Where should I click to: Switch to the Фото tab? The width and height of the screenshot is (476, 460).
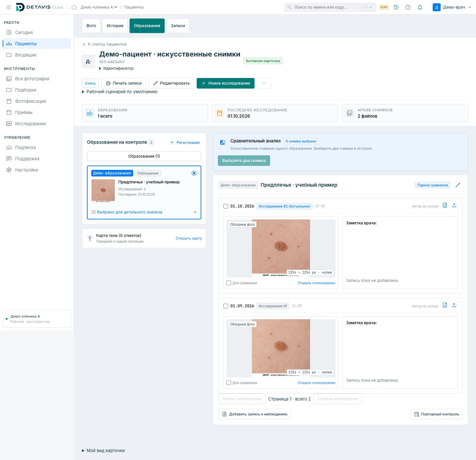(x=91, y=26)
